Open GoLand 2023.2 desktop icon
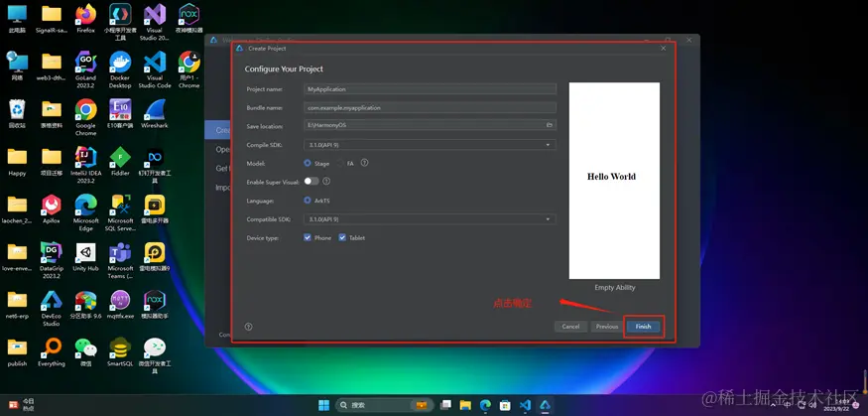Image resolution: width=868 pixels, height=416 pixels. tap(85, 69)
